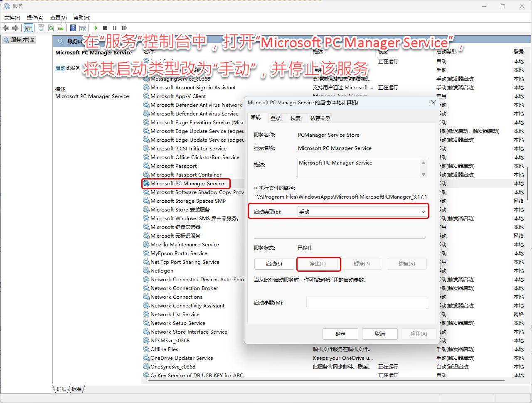Switch to the 扩展 view tab at bottom
Screen dimensions: 532x403
62,389
